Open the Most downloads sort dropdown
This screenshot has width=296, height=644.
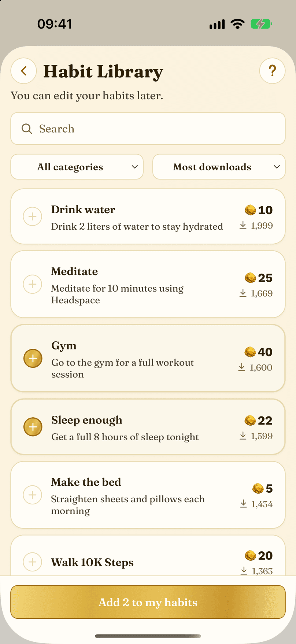tap(219, 167)
